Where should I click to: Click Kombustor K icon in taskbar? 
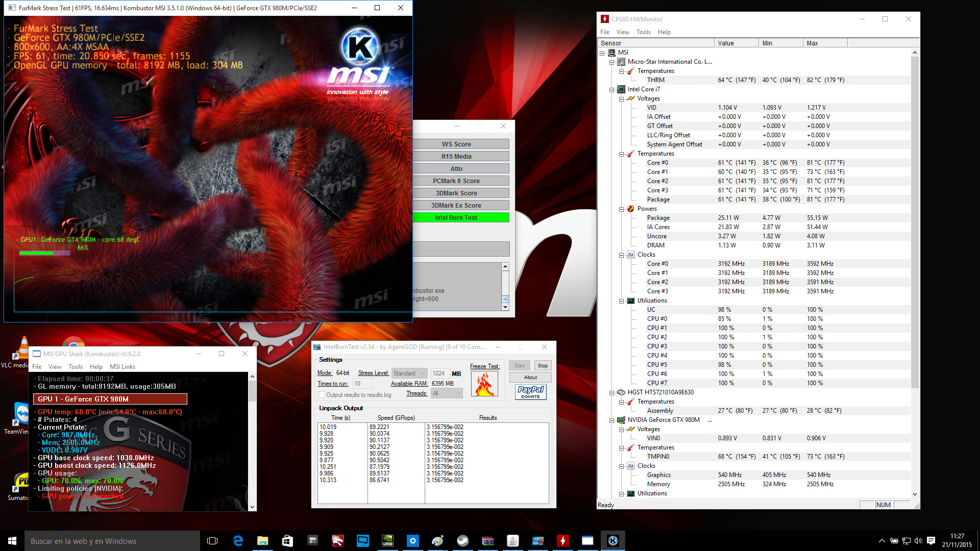pyautogui.click(x=613, y=541)
